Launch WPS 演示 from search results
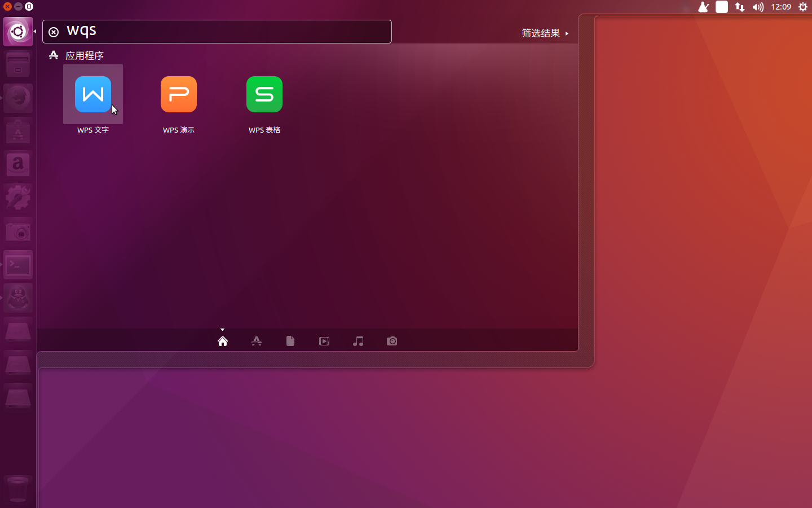The width and height of the screenshot is (812, 508). 178,94
